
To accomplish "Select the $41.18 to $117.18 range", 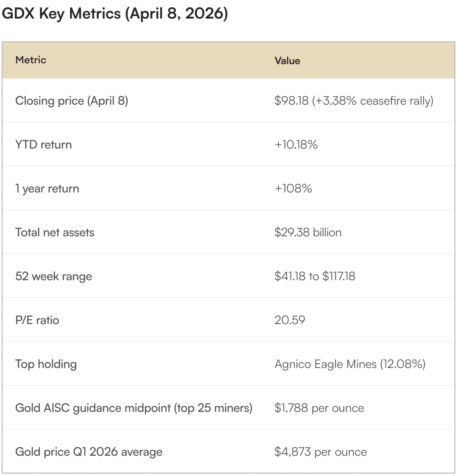I will (315, 276).
